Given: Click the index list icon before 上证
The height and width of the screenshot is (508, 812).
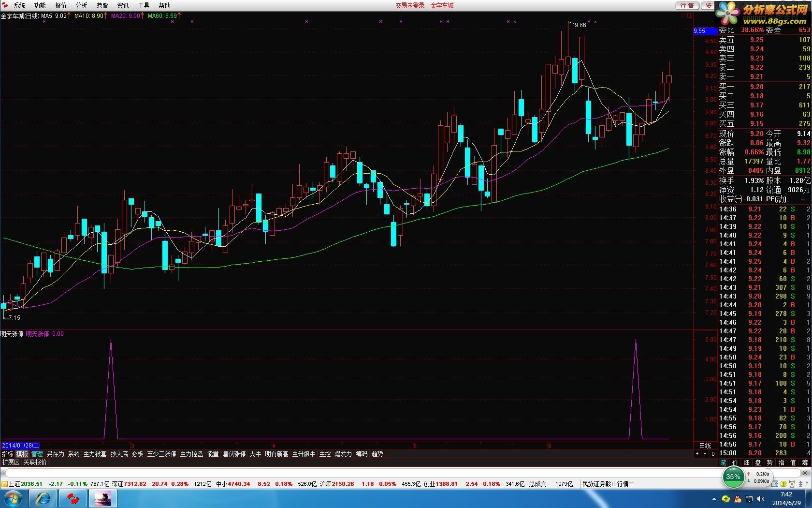Looking at the screenshot, I should [x=4, y=484].
